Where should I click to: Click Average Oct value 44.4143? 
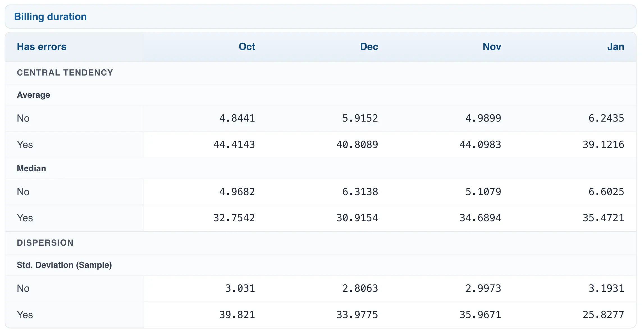pos(234,145)
